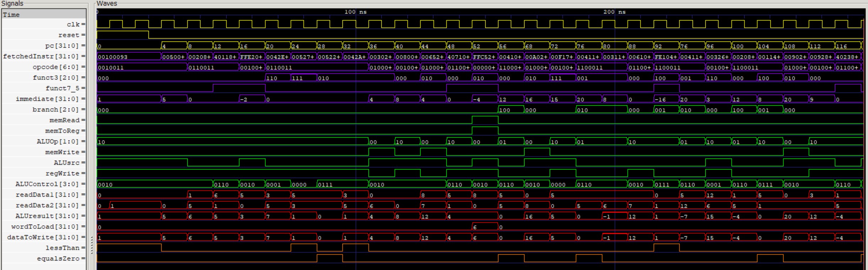
Task: Select the reset signal name
Action: point(69,35)
